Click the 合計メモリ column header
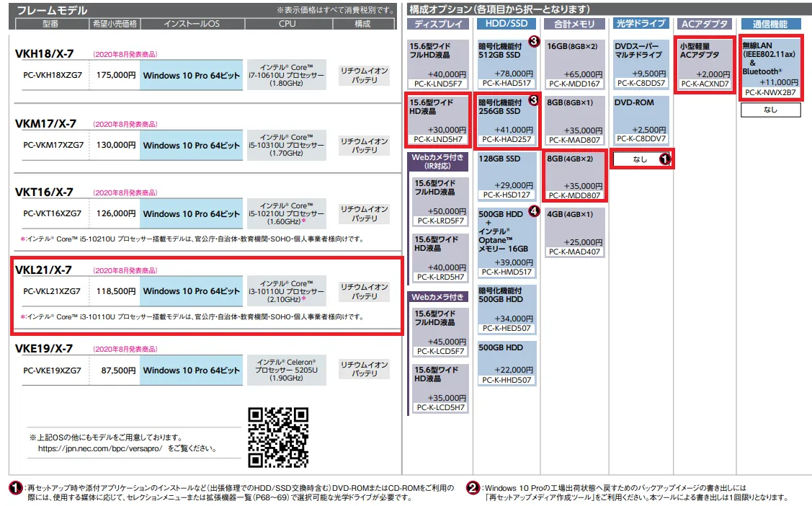The height and width of the screenshot is (506, 812). [x=574, y=24]
